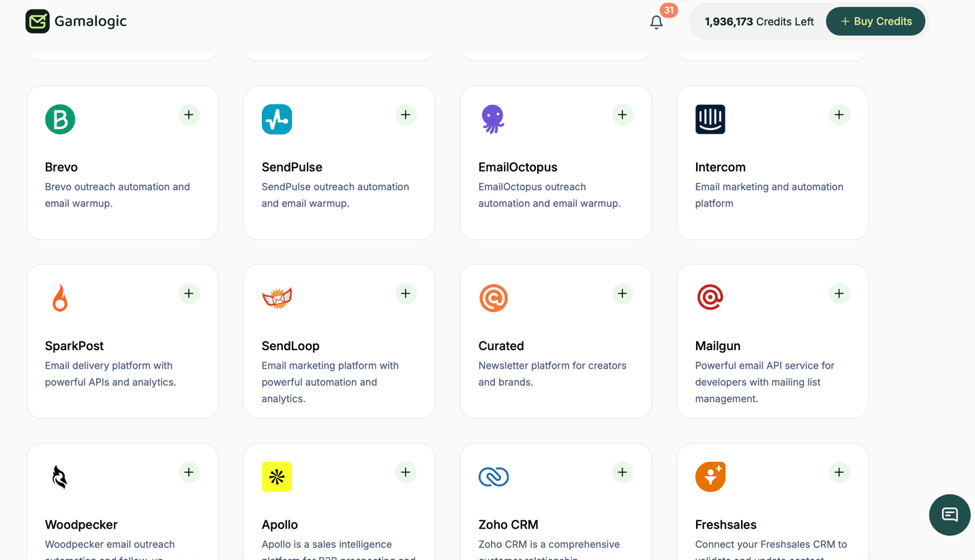Click the notification badge showing 31
Viewport: 975px width, 560px height.
[x=669, y=10]
